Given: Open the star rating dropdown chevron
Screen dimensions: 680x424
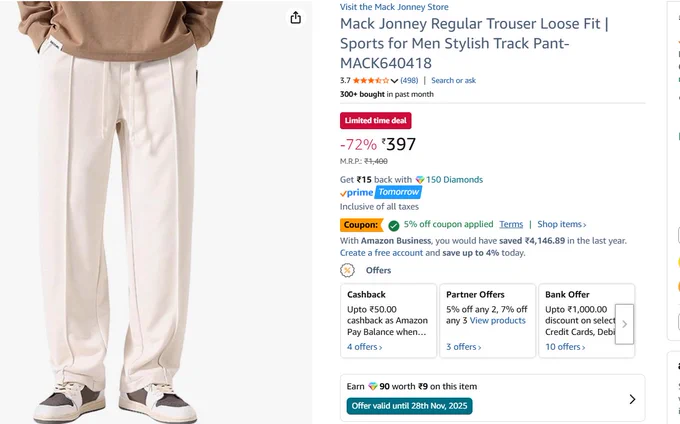Looking at the screenshot, I should 394,81.
